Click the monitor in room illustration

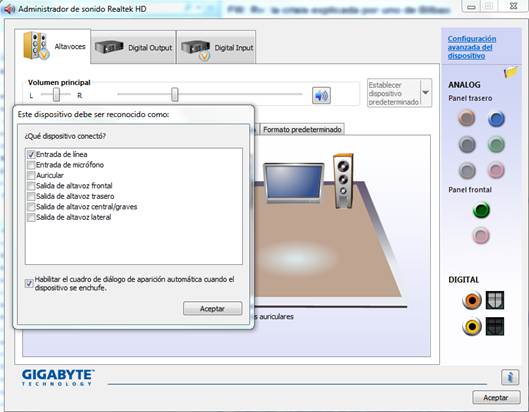click(x=294, y=183)
